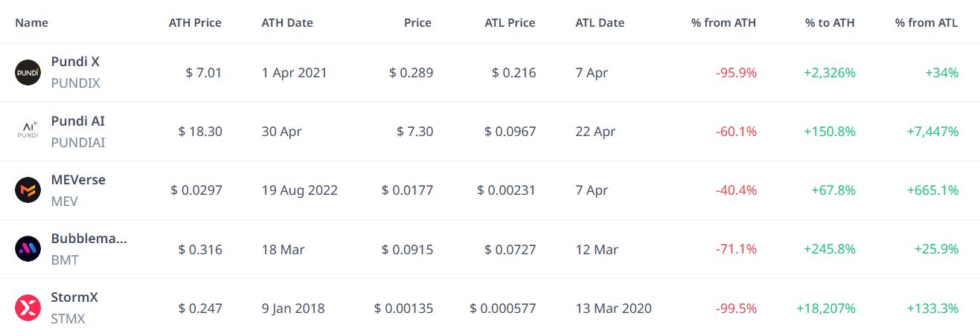The image size is (980, 336).
Task: Click the Bubblemaps BMT coin logo
Action: 28,248
